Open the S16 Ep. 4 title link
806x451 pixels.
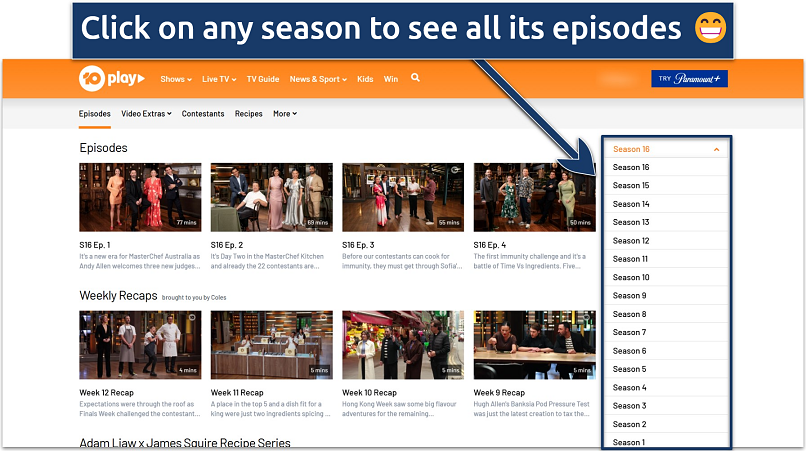coord(490,245)
